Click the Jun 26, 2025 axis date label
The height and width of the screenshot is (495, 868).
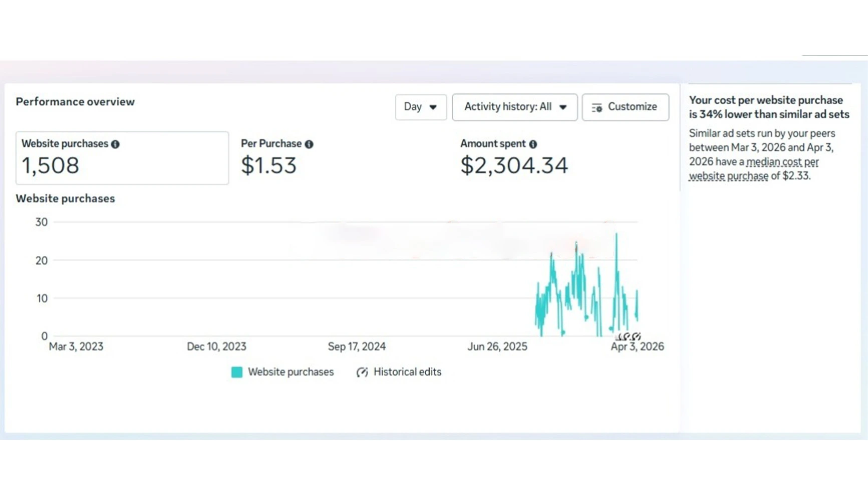tap(497, 347)
